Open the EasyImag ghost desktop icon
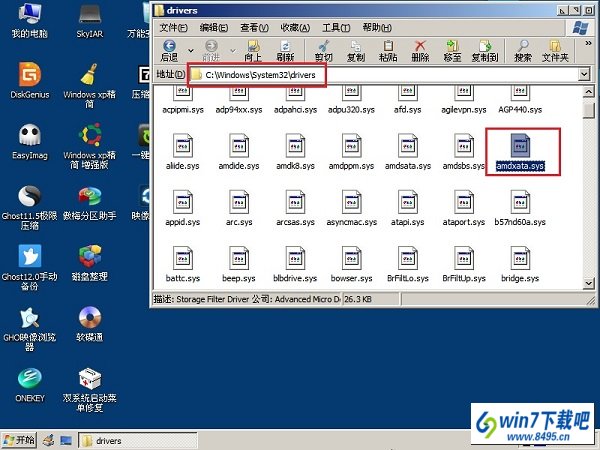 [30, 142]
